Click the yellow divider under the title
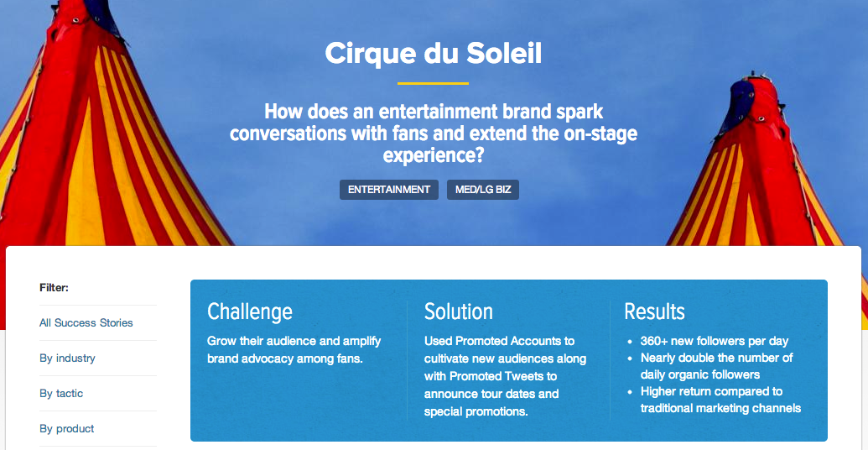 point(433,84)
